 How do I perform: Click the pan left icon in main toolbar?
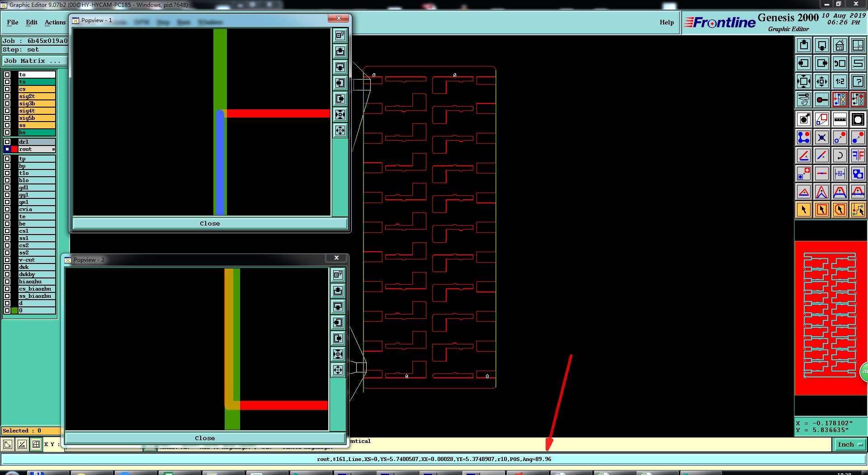click(804, 63)
